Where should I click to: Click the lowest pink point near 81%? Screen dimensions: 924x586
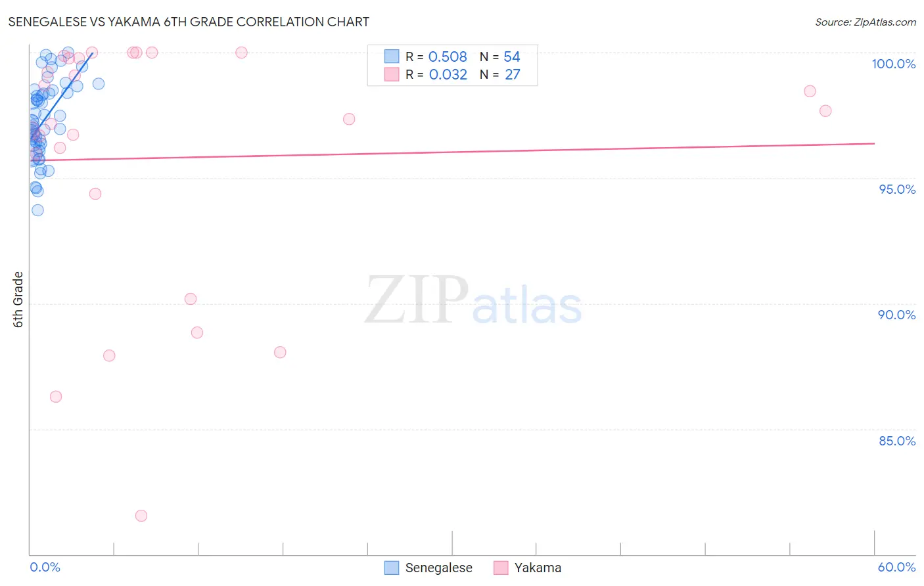point(141,516)
